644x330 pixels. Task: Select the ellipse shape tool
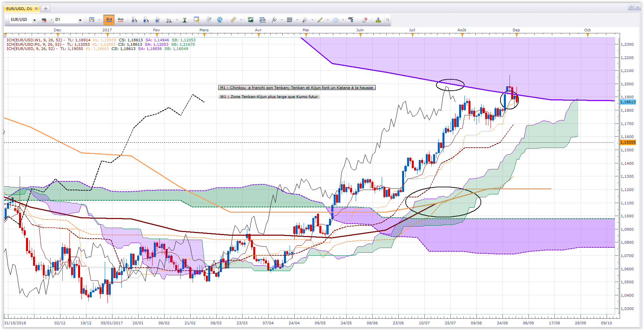tap(335, 20)
